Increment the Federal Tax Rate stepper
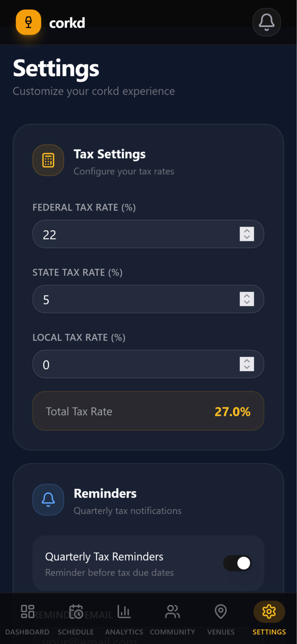Screen dimensions: 297x644 [x=247, y=231]
